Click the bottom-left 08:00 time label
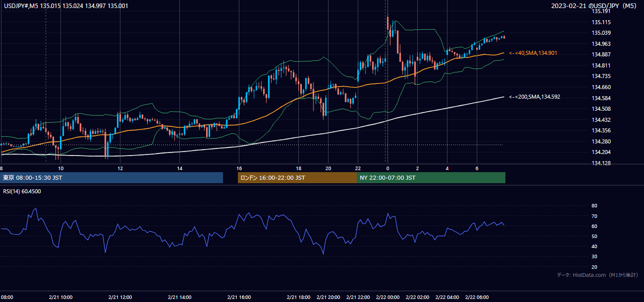Viewport: 644px width, 302px height. [7, 297]
